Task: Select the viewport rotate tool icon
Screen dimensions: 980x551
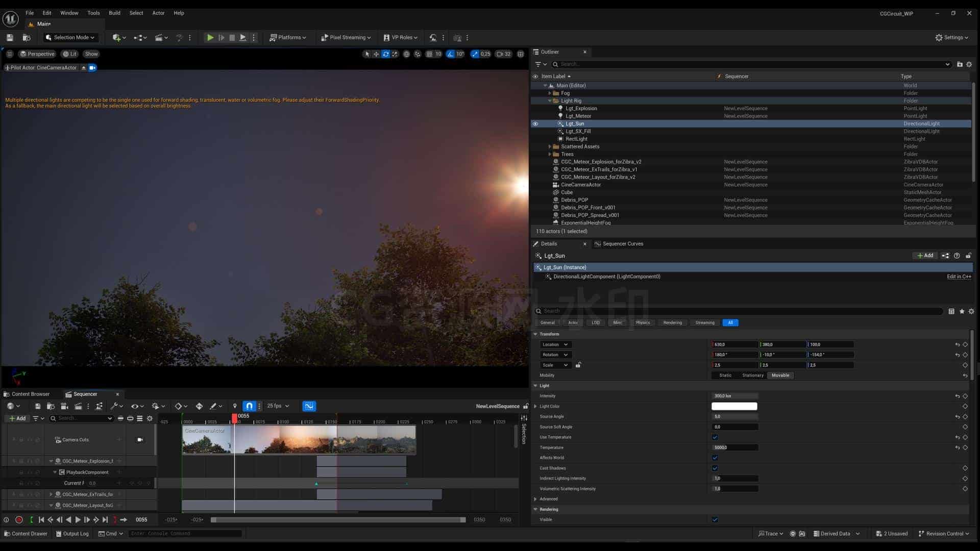Action: pos(386,54)
